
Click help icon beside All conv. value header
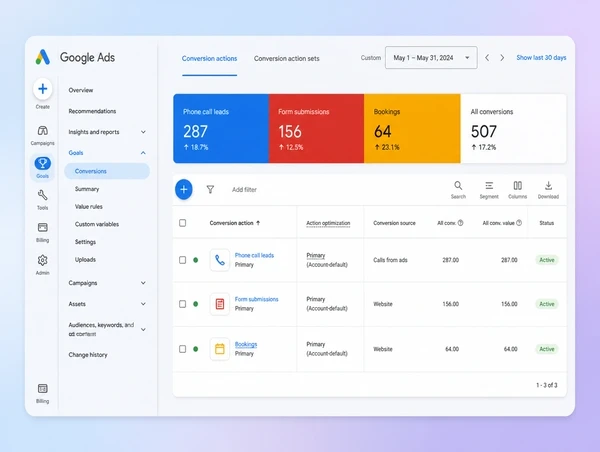coord(519,223)
